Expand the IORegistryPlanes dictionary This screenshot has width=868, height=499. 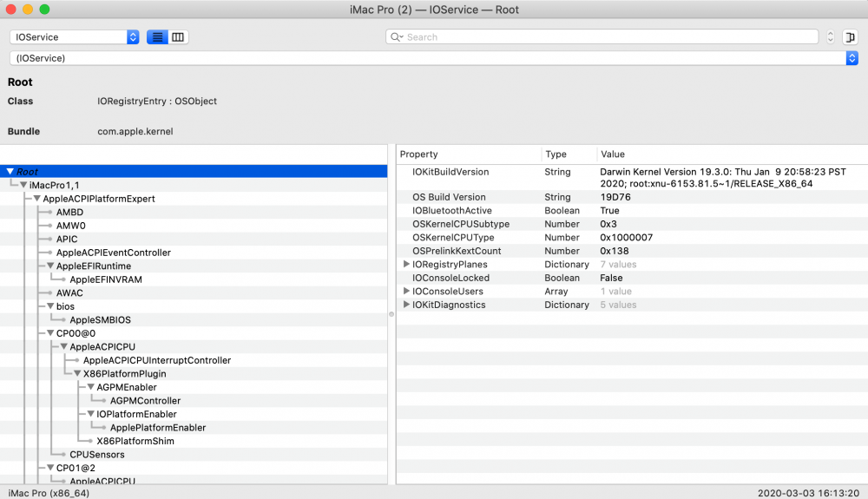pos(406,264)
